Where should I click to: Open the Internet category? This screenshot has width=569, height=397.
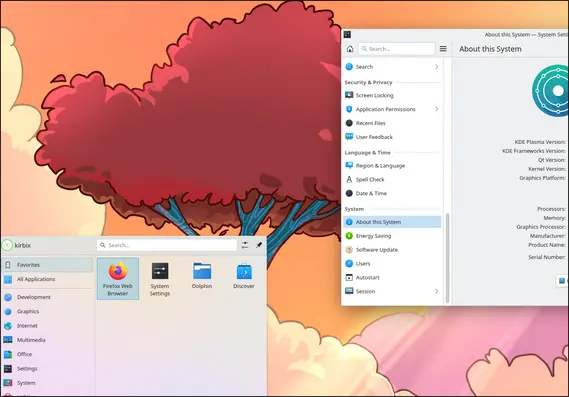click(47, 326)
